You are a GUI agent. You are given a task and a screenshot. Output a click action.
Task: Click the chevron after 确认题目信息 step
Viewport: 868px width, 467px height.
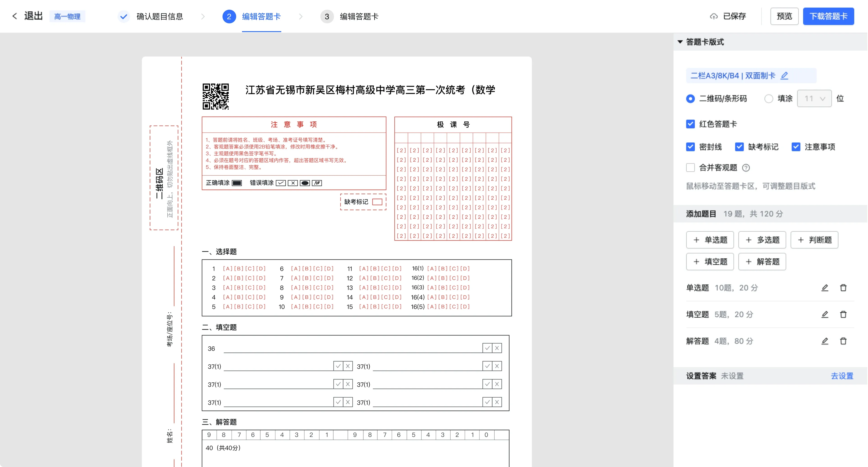(203, 16)
